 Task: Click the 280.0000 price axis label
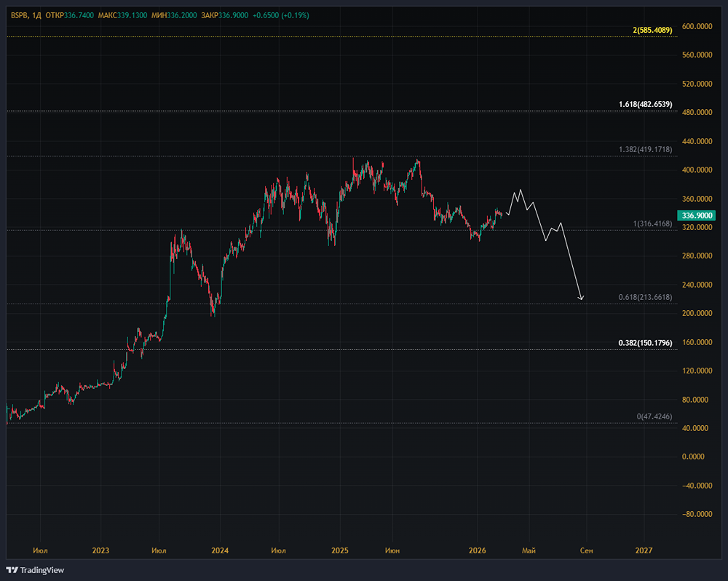(697, 256)
